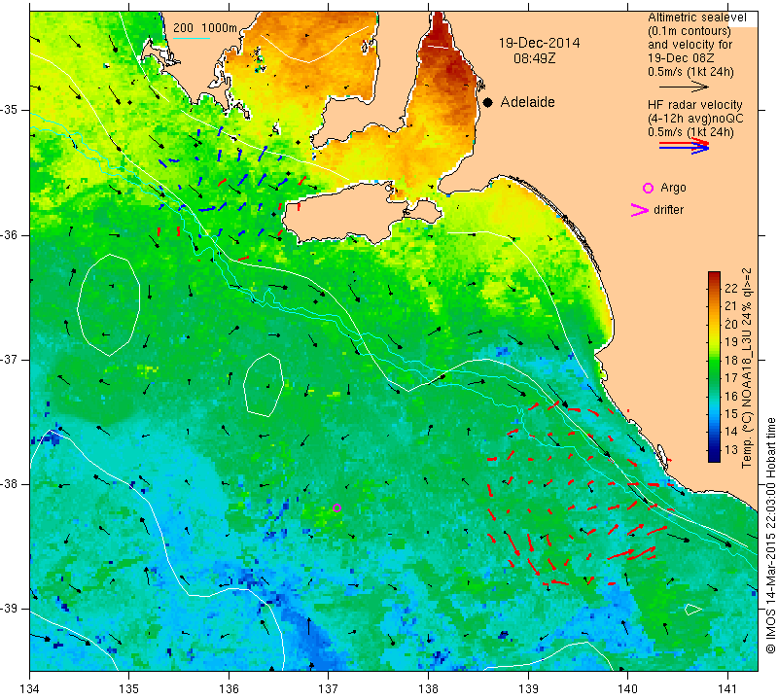The image size is (778, 700).
Task: Click the cyan 200 1000m contour legend line
Action: coord(192,38)
